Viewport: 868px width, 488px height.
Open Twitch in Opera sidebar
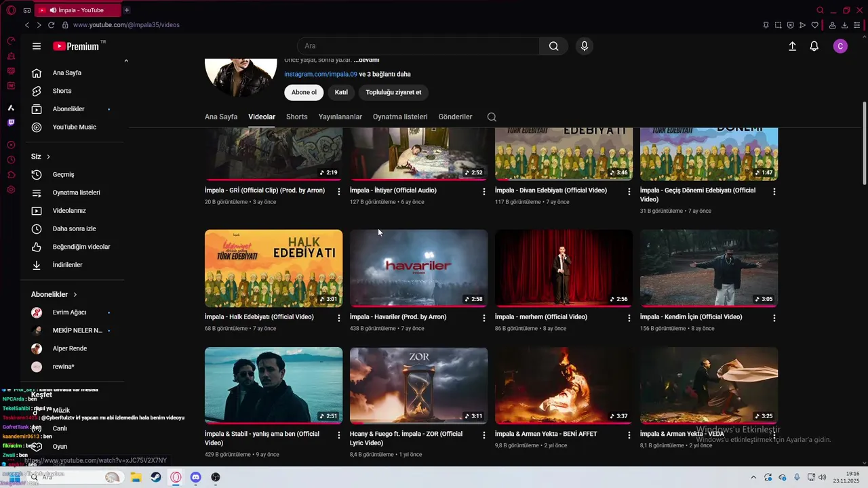11,123
